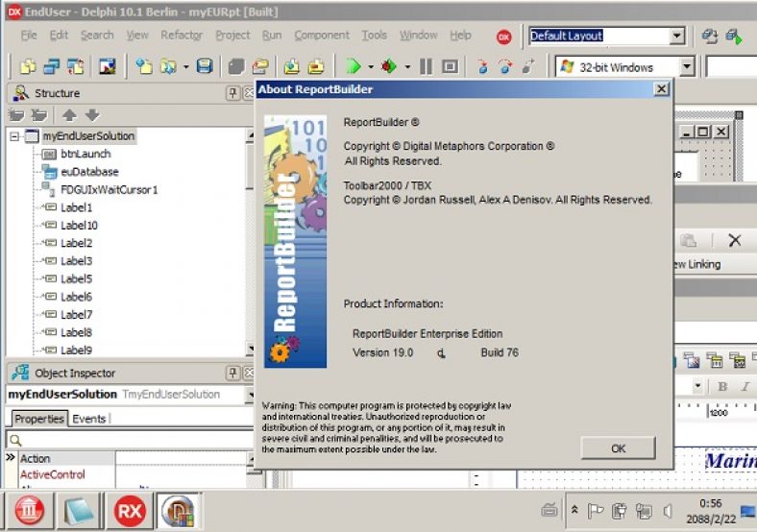Select the btnLaunch tree item

[x=85, y=154]
